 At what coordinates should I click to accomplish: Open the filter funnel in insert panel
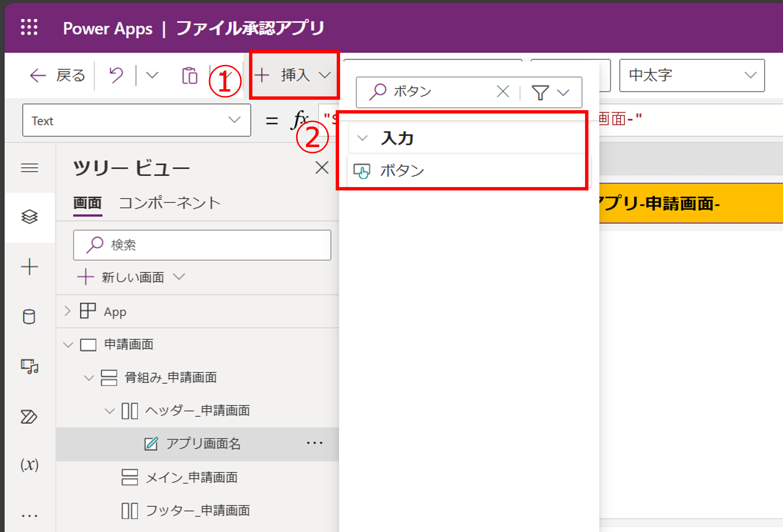(540, 92)
